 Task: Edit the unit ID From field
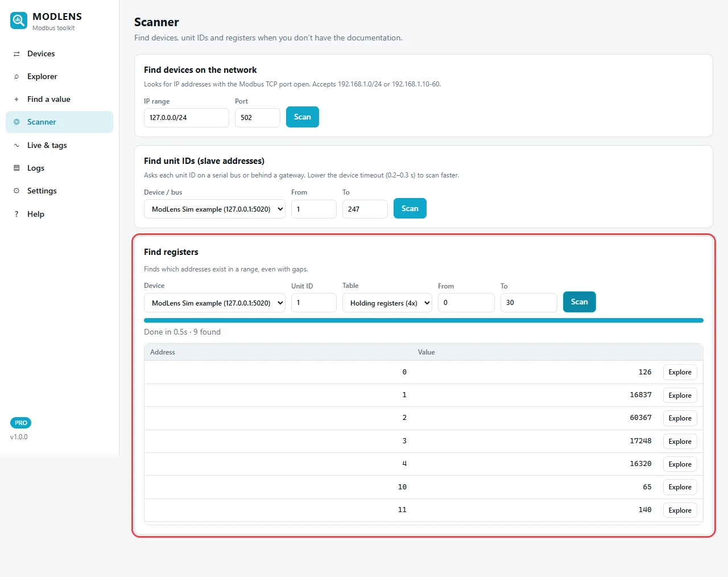(314, 209)
